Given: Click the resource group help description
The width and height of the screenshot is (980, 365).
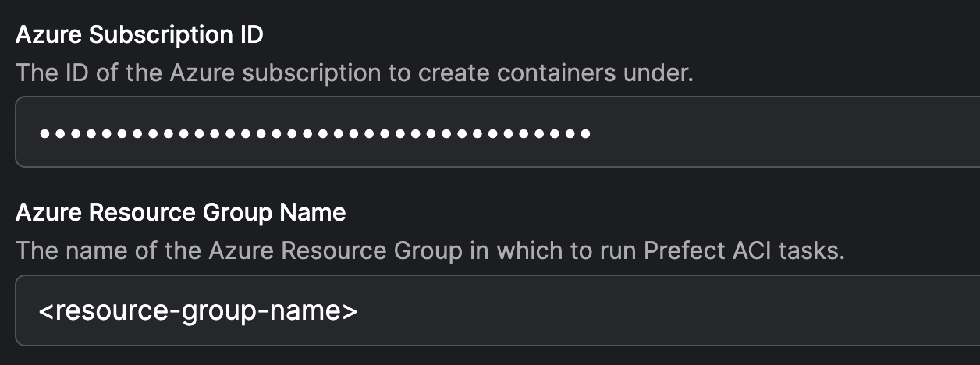Looking at the screenshot, I should 430,251.
